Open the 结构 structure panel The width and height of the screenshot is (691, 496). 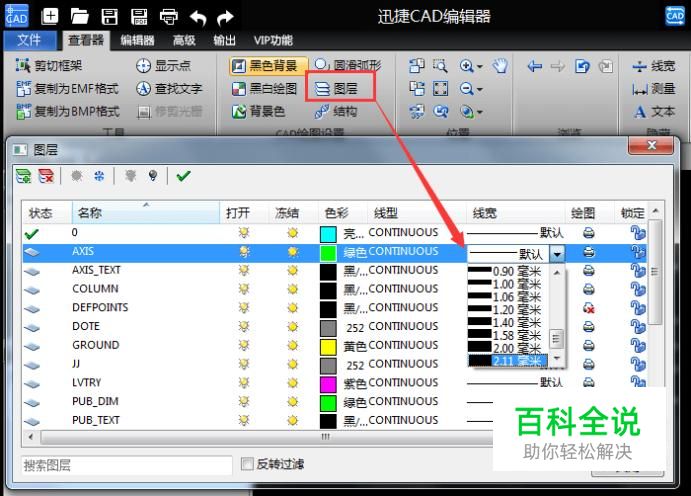(336, 111)
